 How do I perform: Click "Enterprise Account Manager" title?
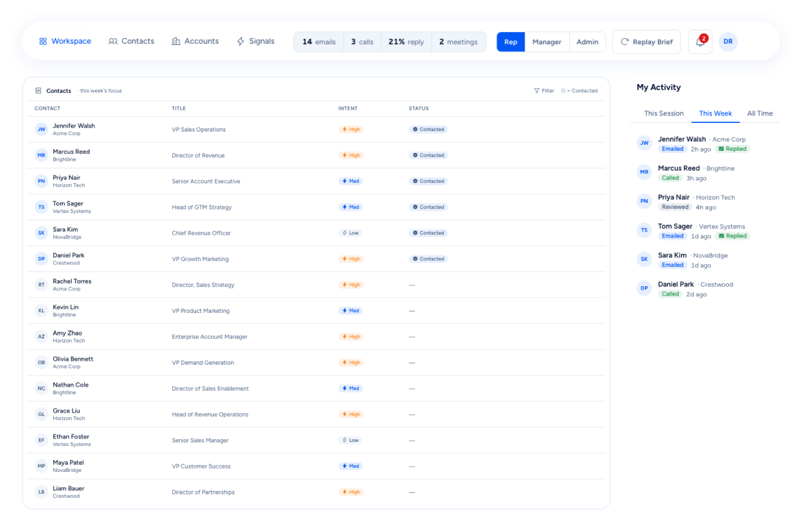pyautogui.click(x=209, y=337)
